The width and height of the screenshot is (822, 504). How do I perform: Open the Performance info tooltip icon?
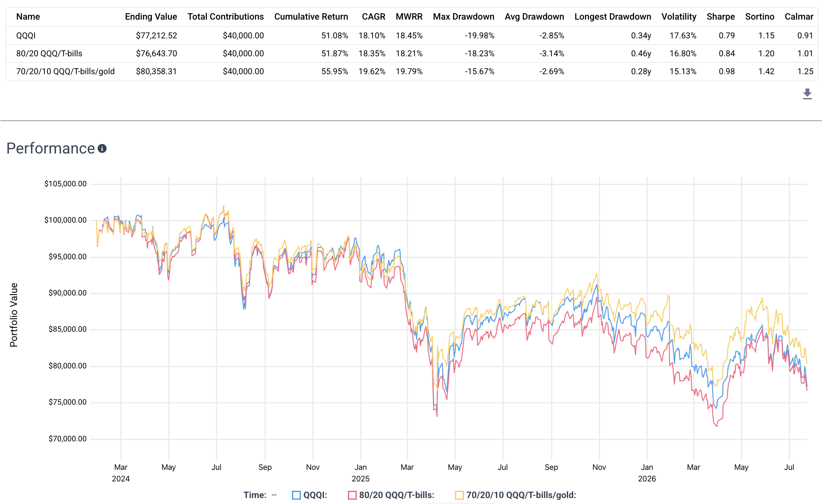coord(102,148)
